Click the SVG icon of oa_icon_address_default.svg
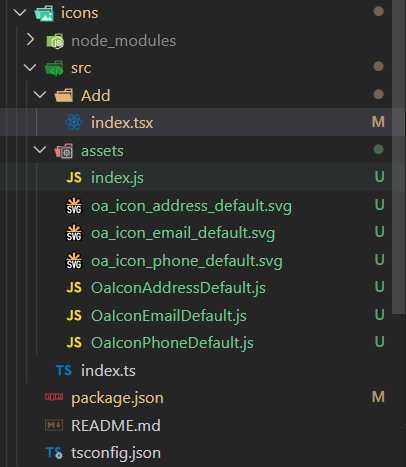406x467 pixels. [x=74, y=205]
